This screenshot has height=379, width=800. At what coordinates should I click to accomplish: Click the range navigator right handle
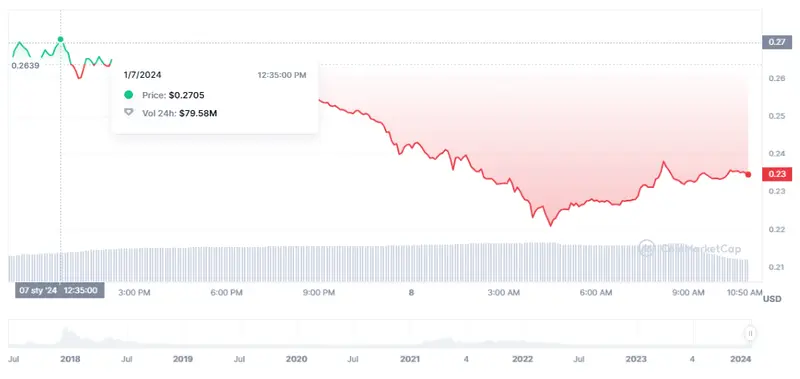click(x=751, y=334)
